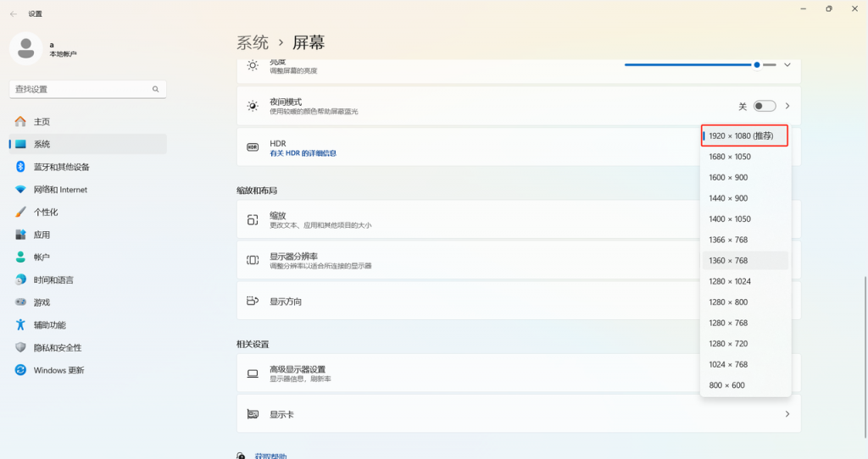
Task: Open the 缩放 settings row
Action: [468, 219]
